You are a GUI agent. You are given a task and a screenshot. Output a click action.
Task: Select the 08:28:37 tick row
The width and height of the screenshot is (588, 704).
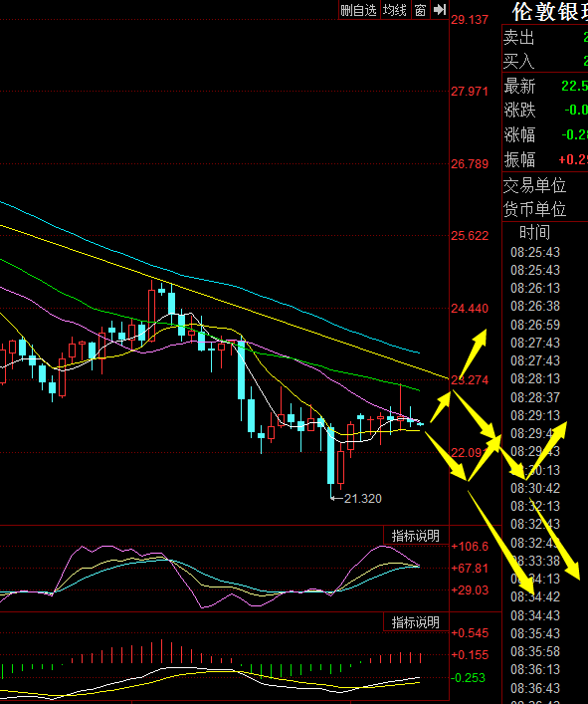tap(535, 397)
